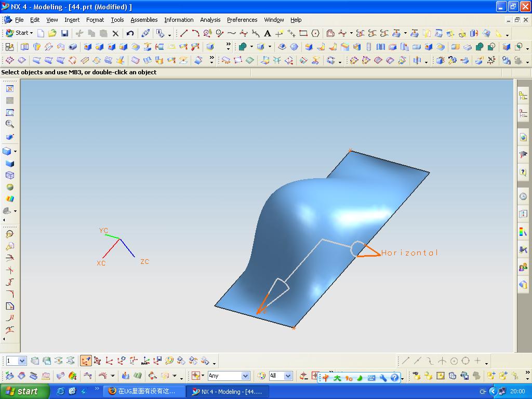Image resolution: width=532 pixels, height=399 pixels.
Task: Open the Assemblies menu
Action: (x=144, y=20)
